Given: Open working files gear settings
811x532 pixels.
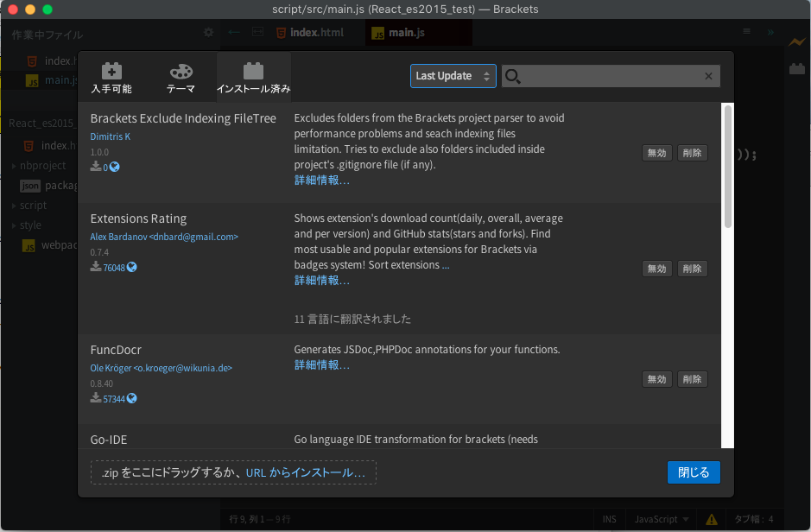Looking at the screenshot, I should (x=208, y=33).
